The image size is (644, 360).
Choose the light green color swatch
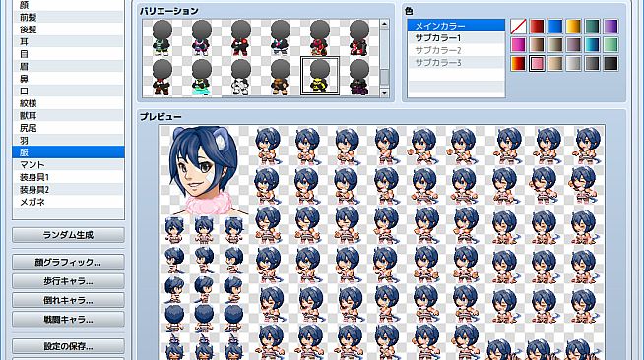click(611, 45)
